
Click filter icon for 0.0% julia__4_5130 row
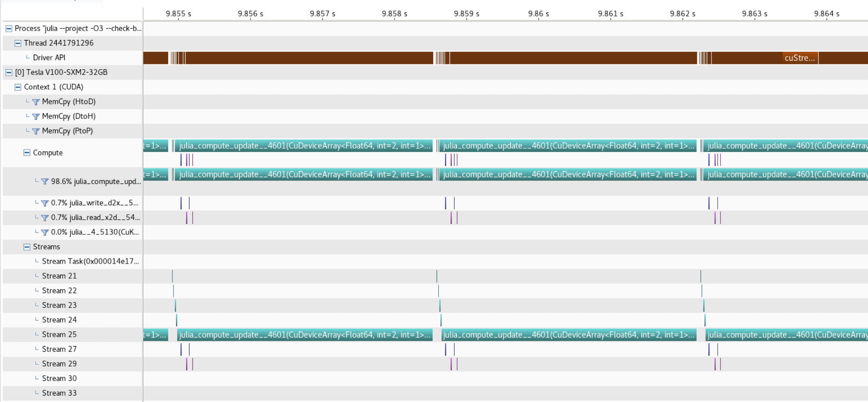point(45,233)
